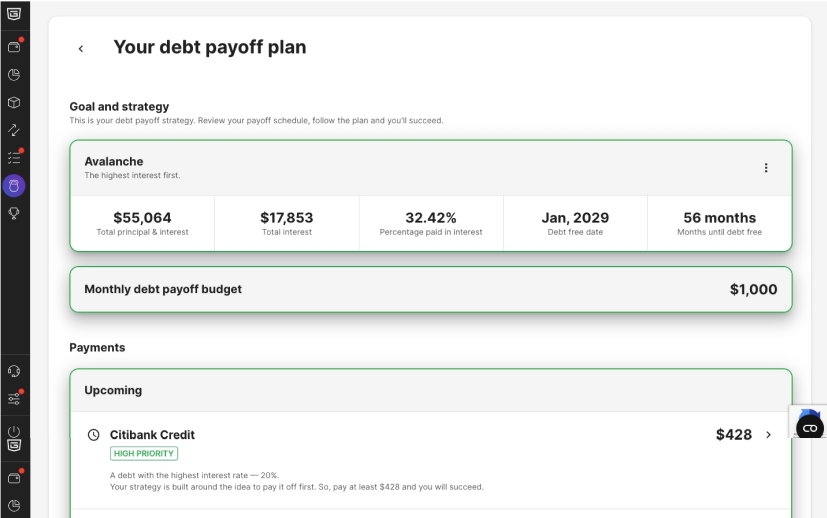
Task: Open the transfer arrows icon in sidebar
Action: (14, 130)
